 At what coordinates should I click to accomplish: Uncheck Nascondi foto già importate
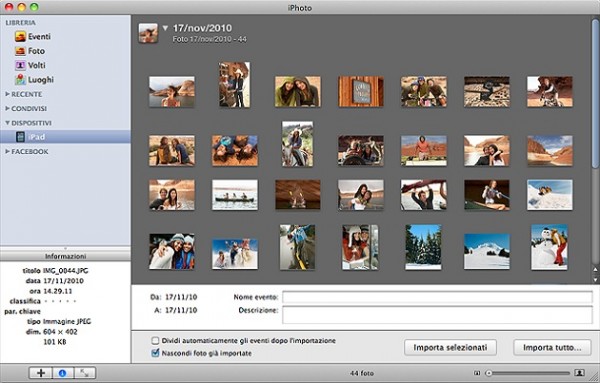pos(155,353)
